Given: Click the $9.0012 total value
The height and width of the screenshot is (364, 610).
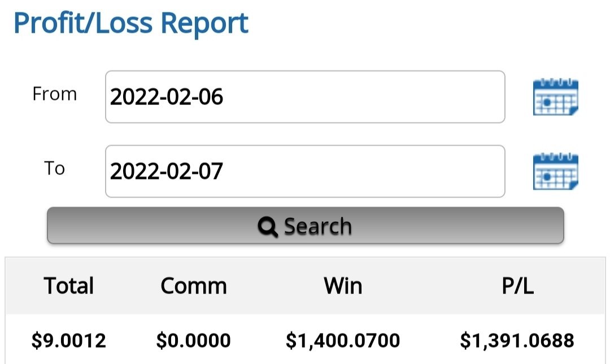Looking at the screenshot, I should (x=69, y=340).
